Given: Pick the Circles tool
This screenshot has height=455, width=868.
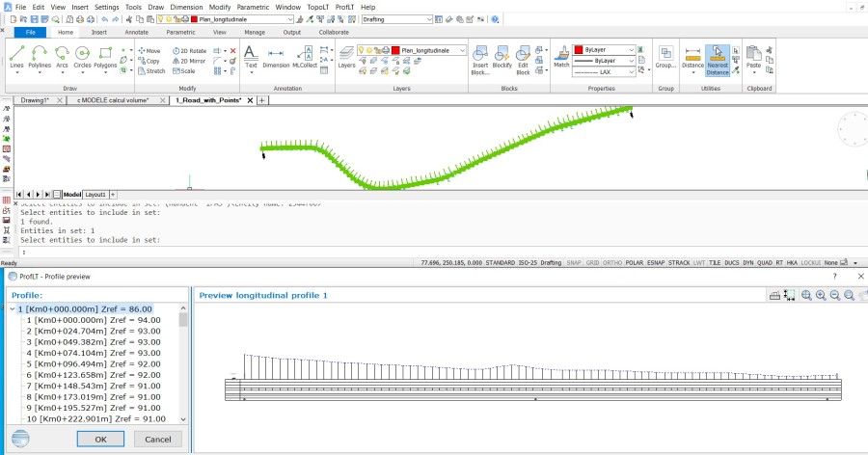Looking at the screenshot, I should point(83,57).
